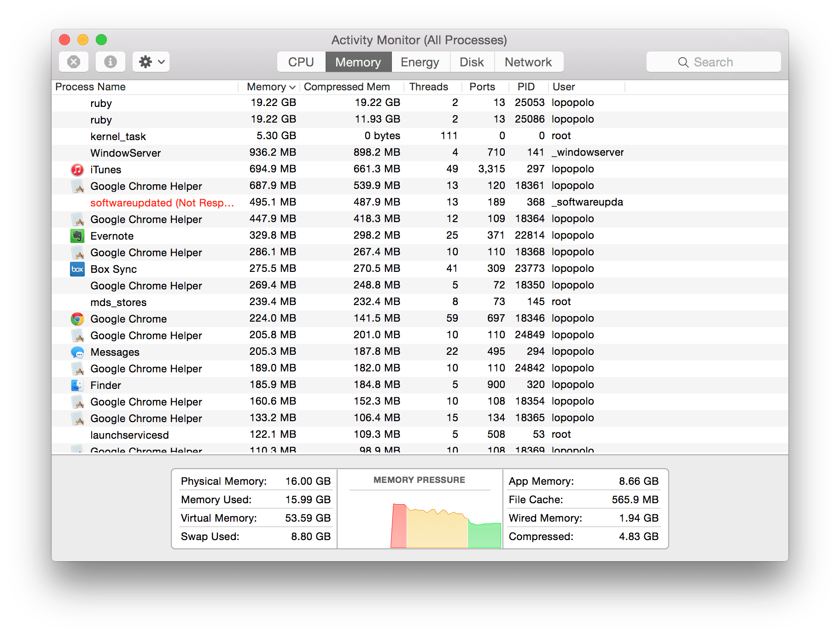Open the gear action dropdown menu
This screenshot has width=840, height=635.
click(151, 62)
